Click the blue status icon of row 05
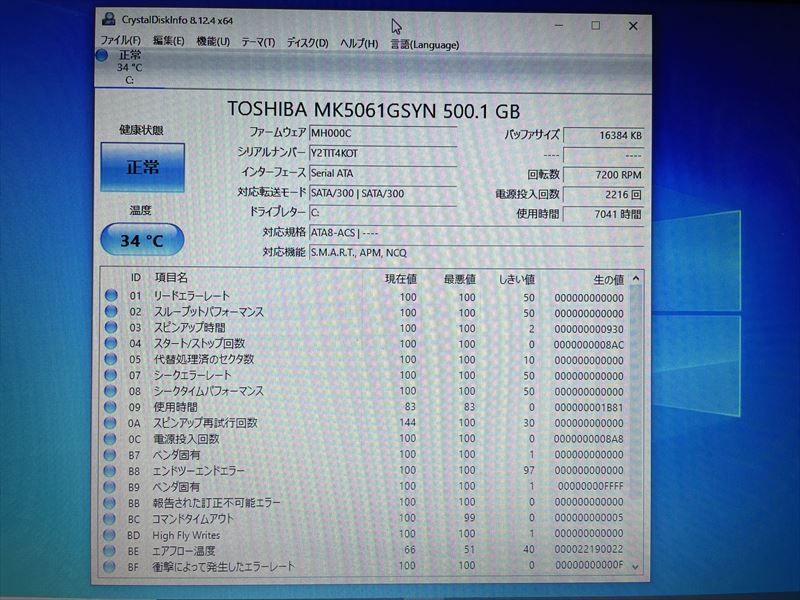 click(111, 359)
